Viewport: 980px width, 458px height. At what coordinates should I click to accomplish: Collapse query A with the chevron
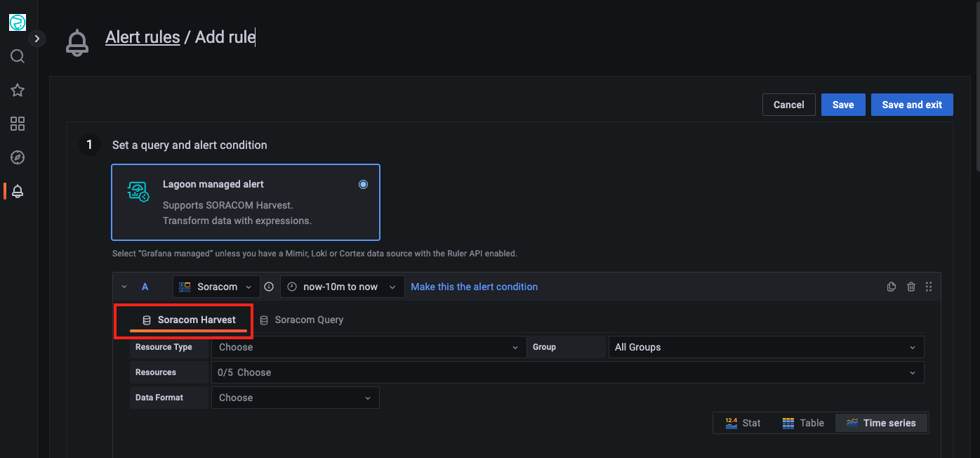[x=124, y=287]
